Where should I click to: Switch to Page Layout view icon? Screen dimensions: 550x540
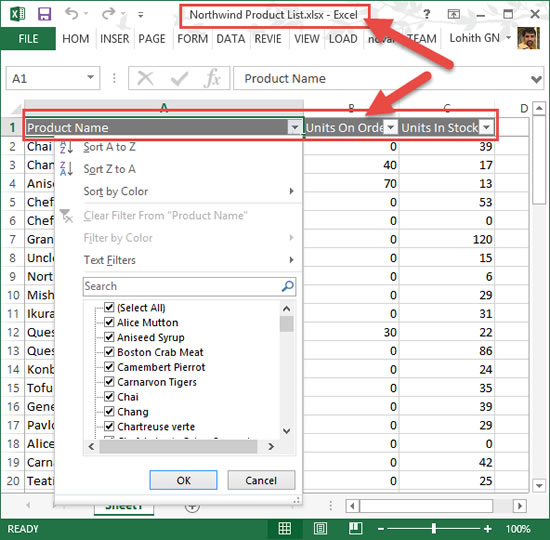320,528
